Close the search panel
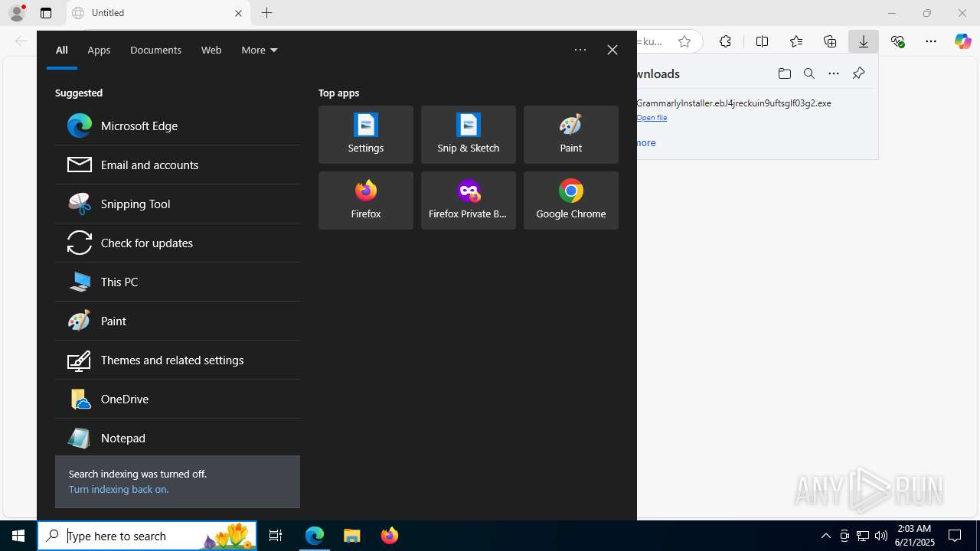 click(612, 50)
